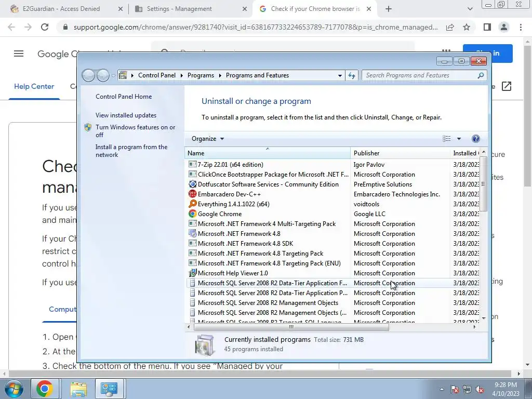Viewport: 532px width, 399px height.
Task: Click the Control Panel icon in breadcrumb
Action: click(x=123, y=75)
